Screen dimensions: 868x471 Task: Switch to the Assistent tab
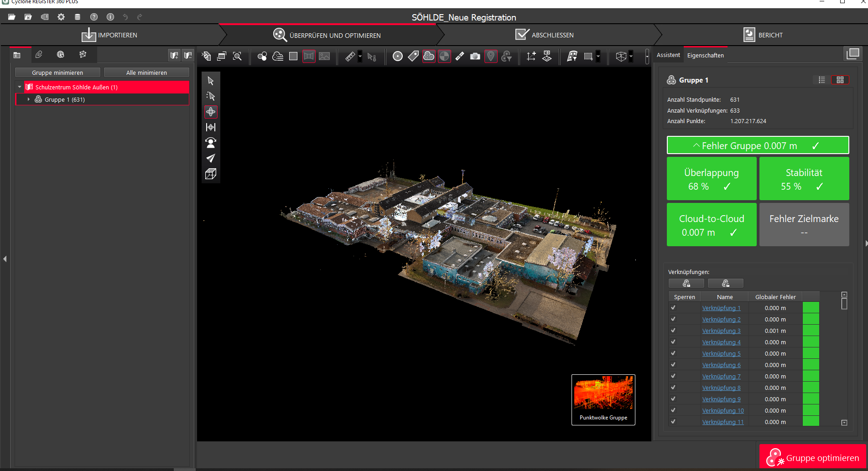[x=668, y=55]
